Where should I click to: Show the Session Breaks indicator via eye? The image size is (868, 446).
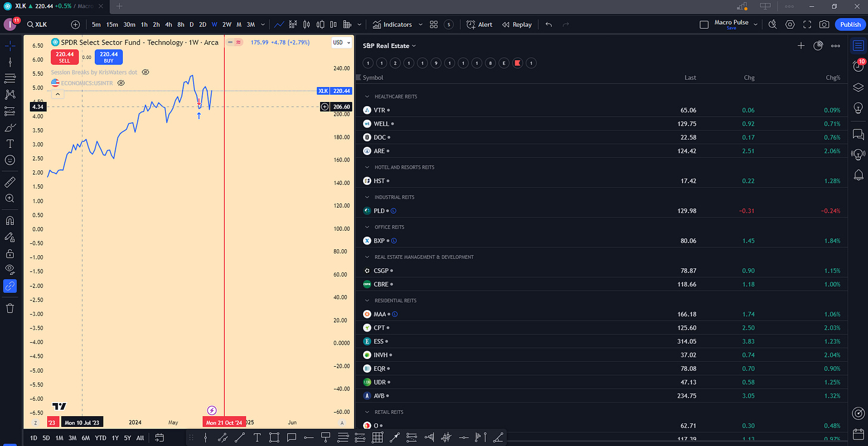click(x=145, y=72)
